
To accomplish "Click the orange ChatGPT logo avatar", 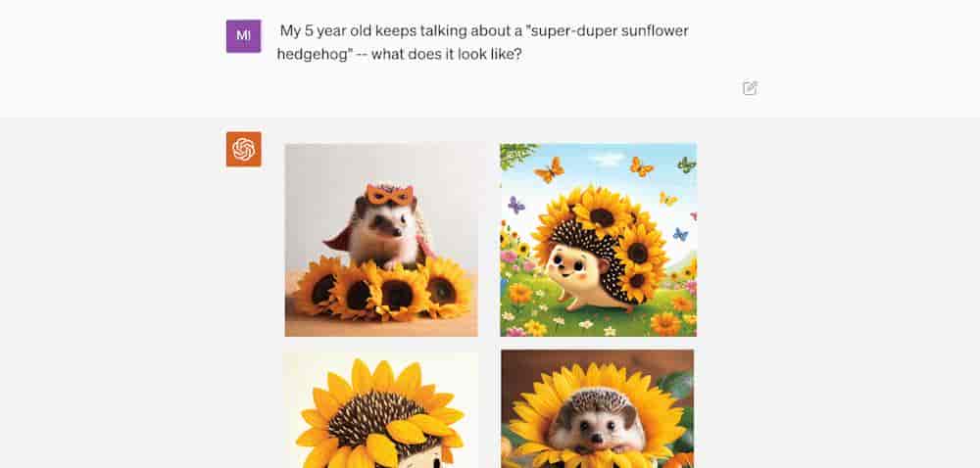I will coord(244,149).
